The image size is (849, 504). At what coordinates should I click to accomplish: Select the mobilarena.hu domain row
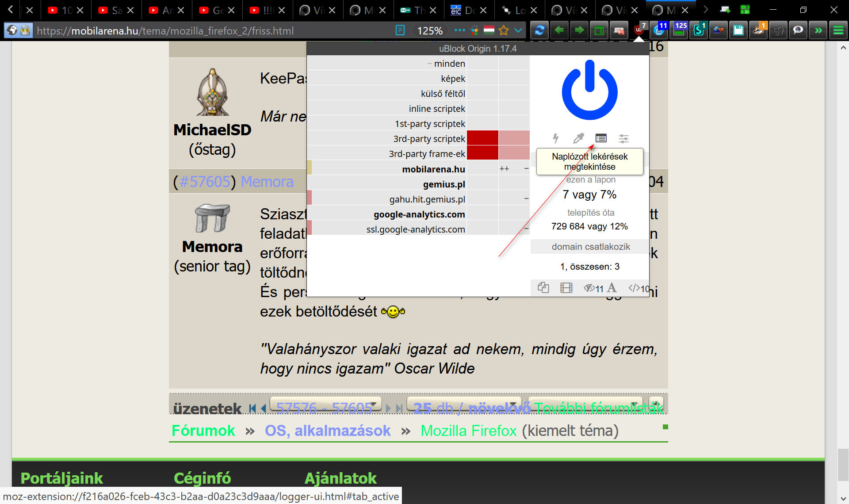433,169
